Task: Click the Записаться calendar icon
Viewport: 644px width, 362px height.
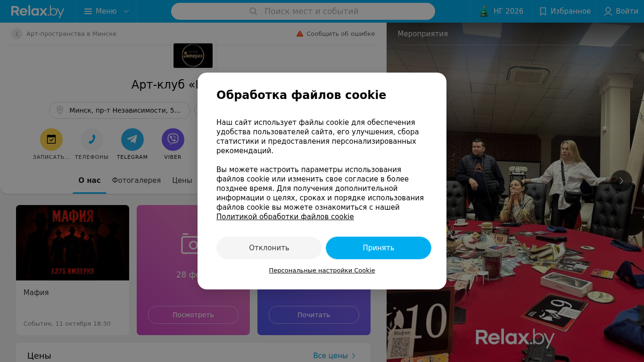Action: pyautogui.click(x=51, y=140)
